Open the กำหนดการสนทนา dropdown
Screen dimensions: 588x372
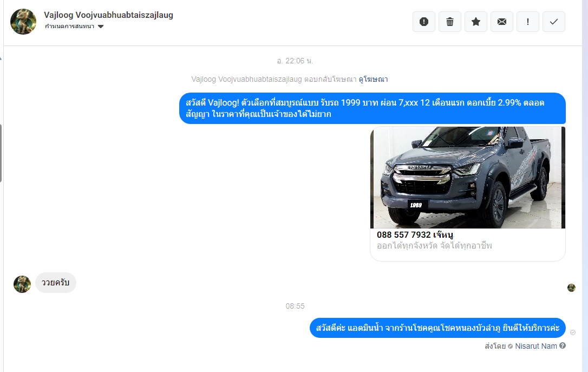point(74,26)
